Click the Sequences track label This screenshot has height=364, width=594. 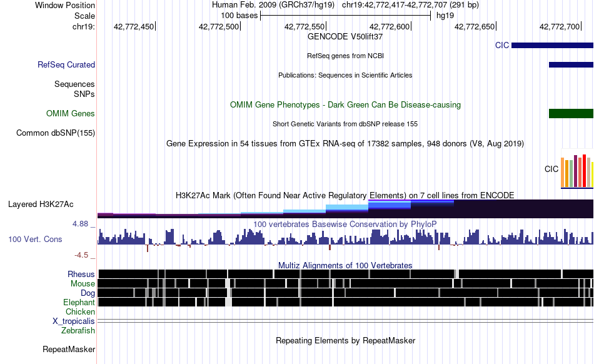74,84
